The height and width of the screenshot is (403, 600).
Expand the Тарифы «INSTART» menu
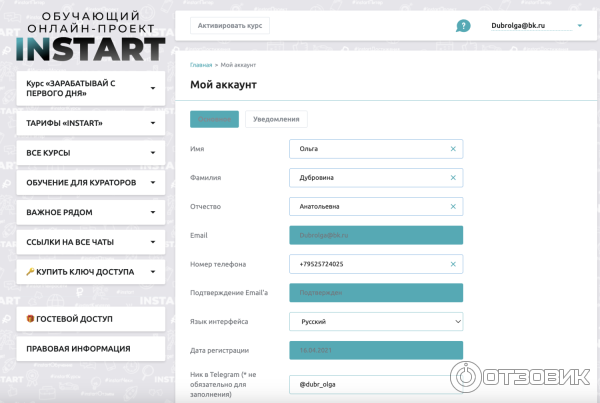[x=90, y=124]
